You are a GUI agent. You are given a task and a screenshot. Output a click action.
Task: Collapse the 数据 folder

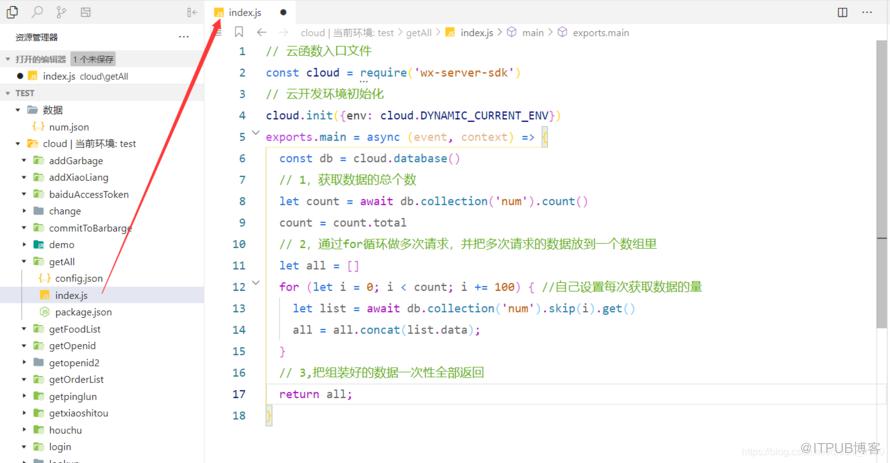pos(18,110)
